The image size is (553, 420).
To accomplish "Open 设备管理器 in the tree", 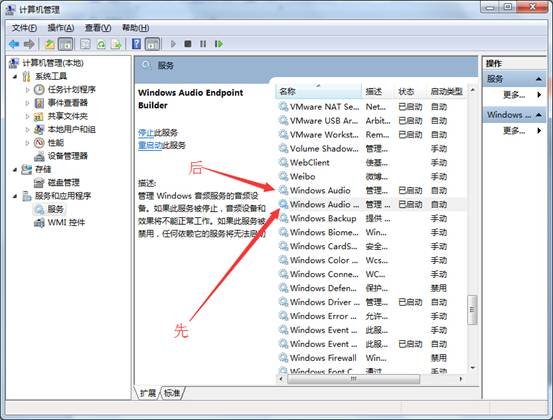I will pos(68,156).
